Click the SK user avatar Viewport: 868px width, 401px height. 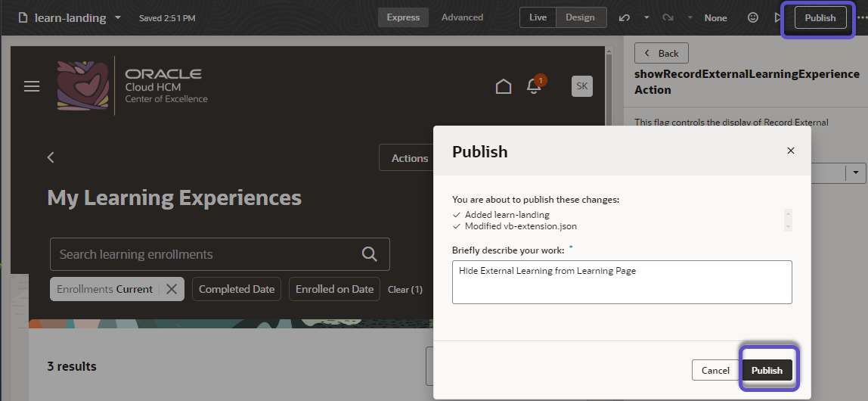pos(581,86)
